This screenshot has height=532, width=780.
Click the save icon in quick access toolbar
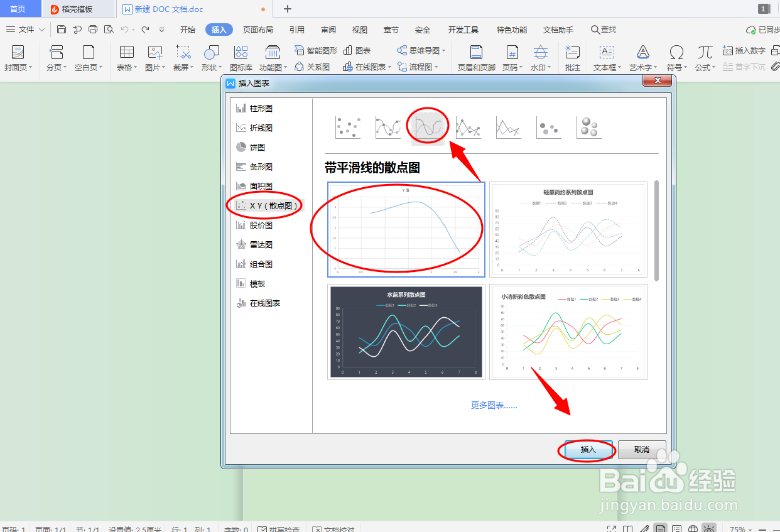(x=61, y=30)
